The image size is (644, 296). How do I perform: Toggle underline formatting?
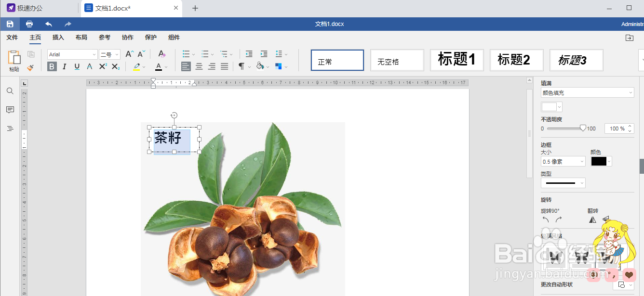[x=77, y=66]
